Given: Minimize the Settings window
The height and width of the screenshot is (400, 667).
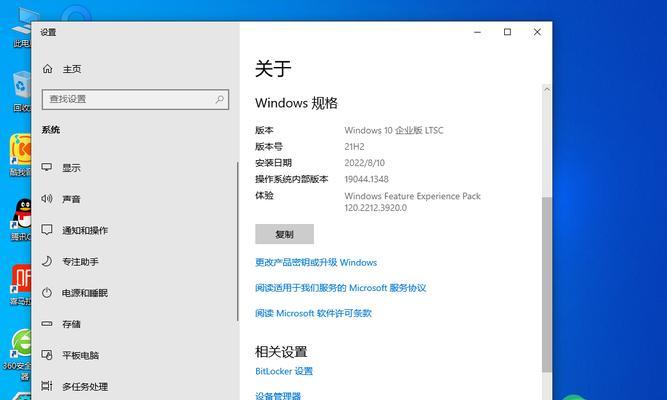Looking at the screenshot, I should coord(477,32).
